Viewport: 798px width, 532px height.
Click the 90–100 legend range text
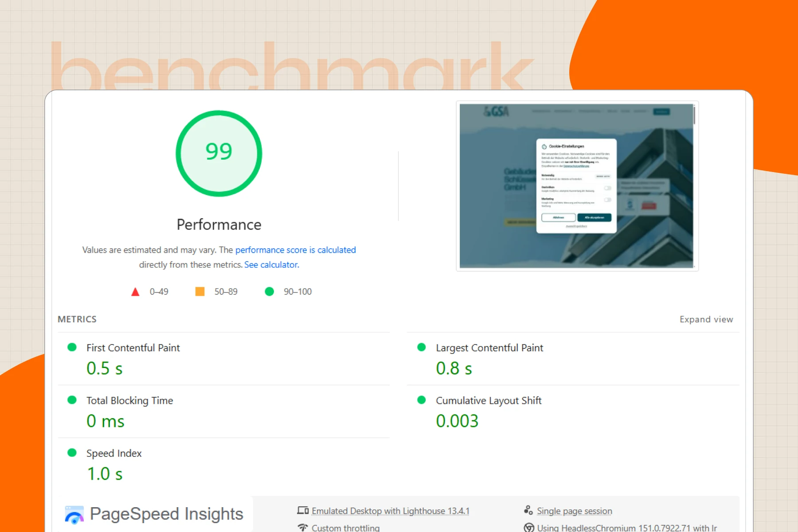297,292
